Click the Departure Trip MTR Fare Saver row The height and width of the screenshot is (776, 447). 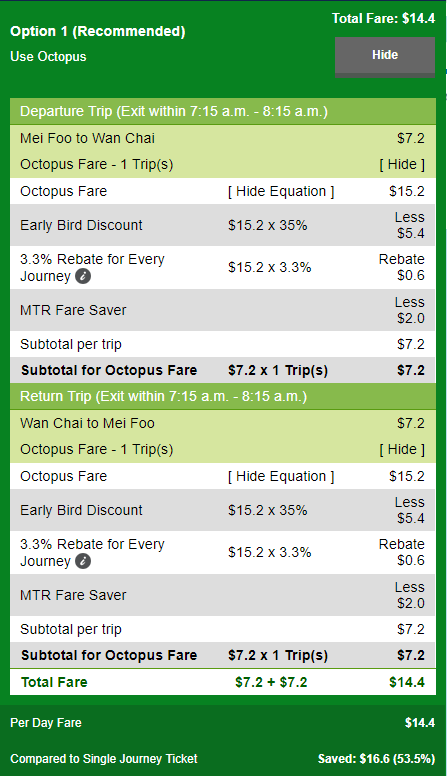click(x=223, y=310)
